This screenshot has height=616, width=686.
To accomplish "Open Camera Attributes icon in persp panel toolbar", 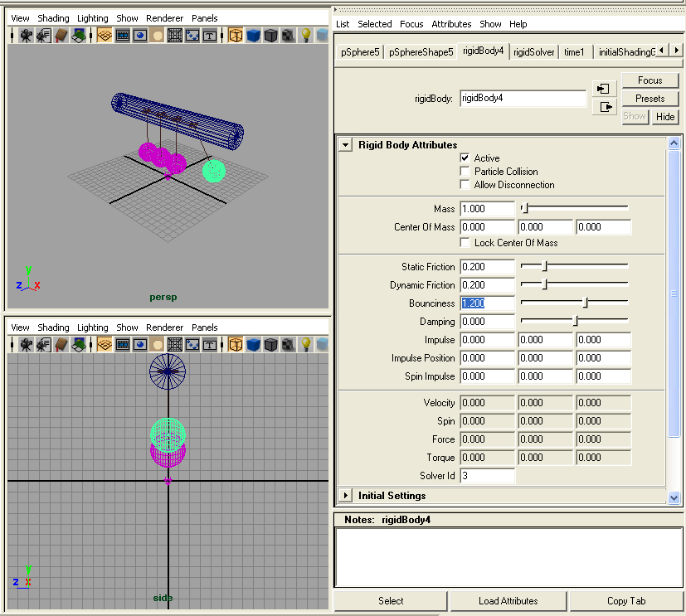I will (43, 36).
